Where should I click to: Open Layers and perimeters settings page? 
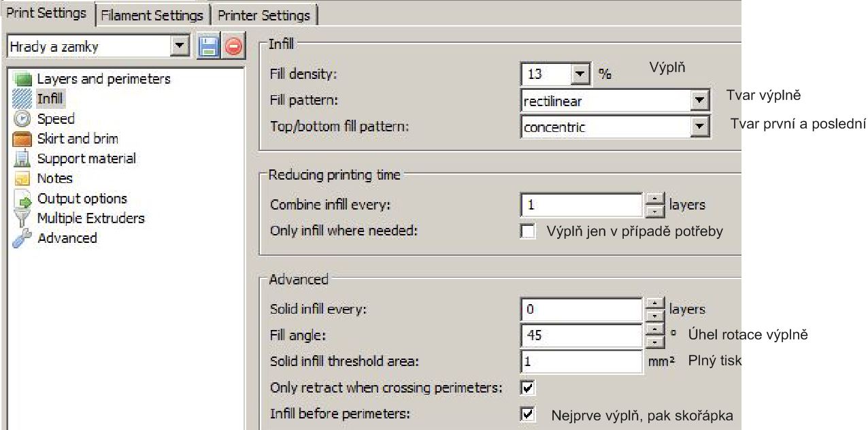coord(103,79)
